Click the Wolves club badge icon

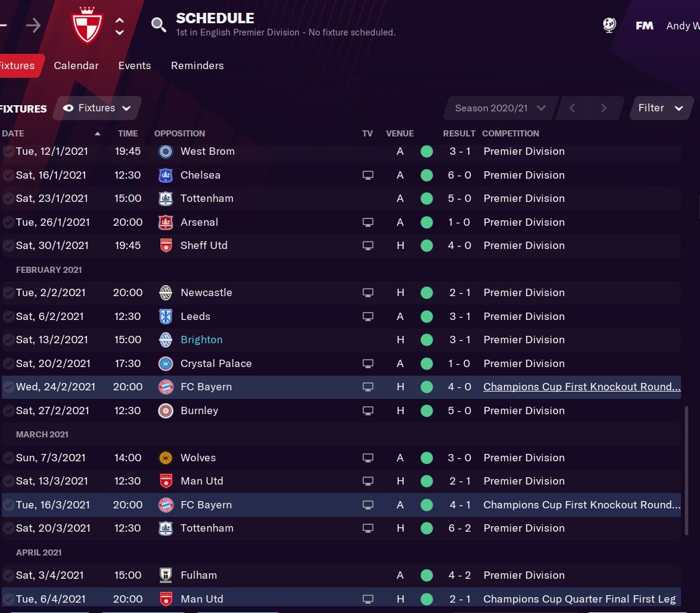[166, 458]
